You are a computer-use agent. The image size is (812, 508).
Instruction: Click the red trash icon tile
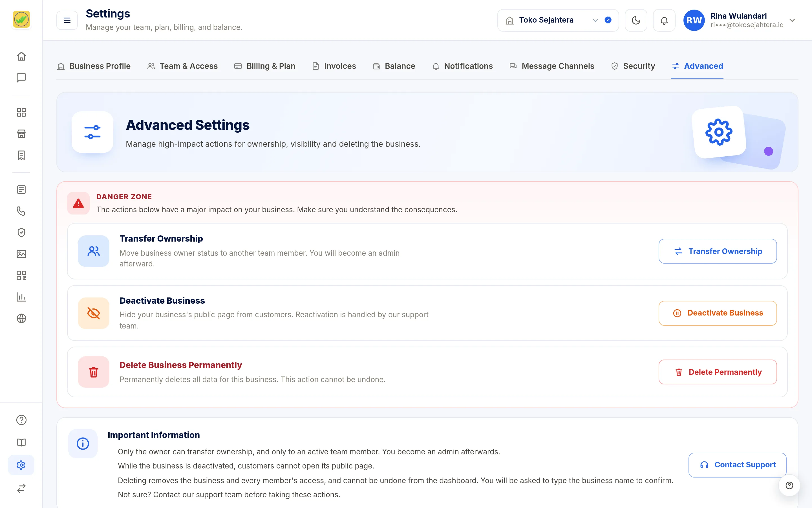(x=94, y=372)
